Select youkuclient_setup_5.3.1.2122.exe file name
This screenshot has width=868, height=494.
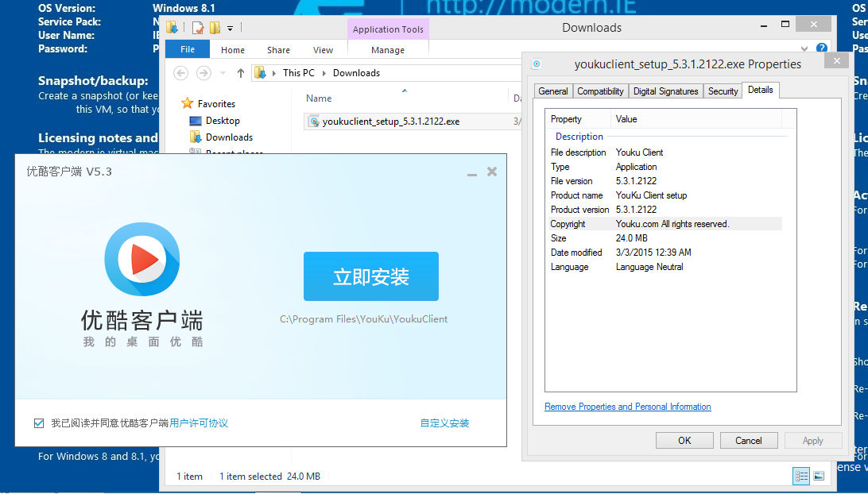tap(391, 122)
